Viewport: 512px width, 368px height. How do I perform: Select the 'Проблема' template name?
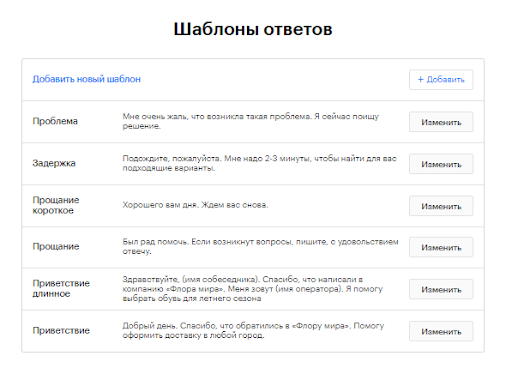(x=55, y=121)
